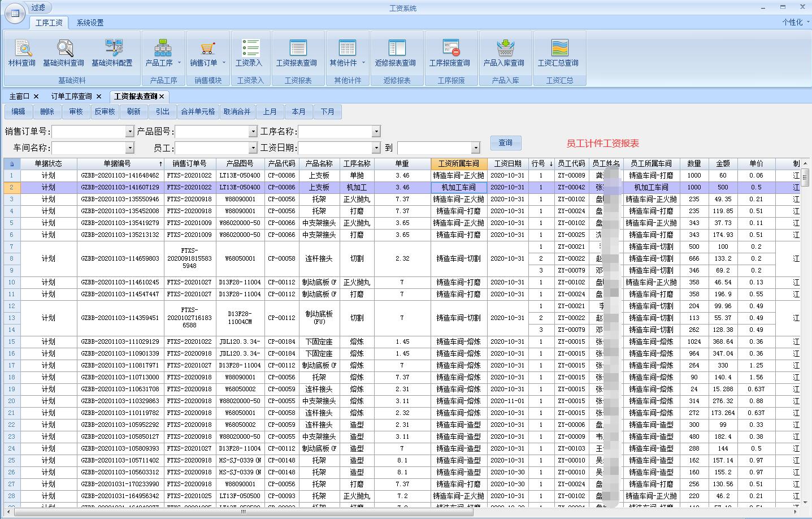Select row number 1 header
This screenshot has width=812, height=519.
pyautogui.click(x=11, y=175)
